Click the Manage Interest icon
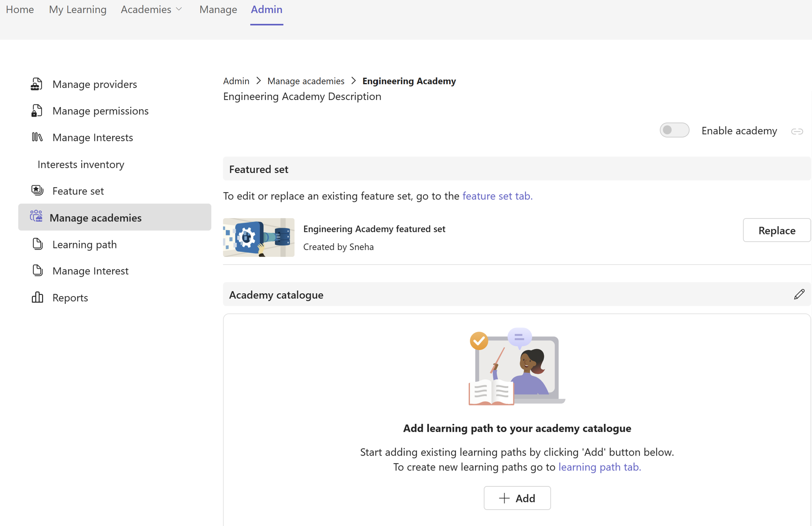 pyautogui.click(x=37, y=270)
